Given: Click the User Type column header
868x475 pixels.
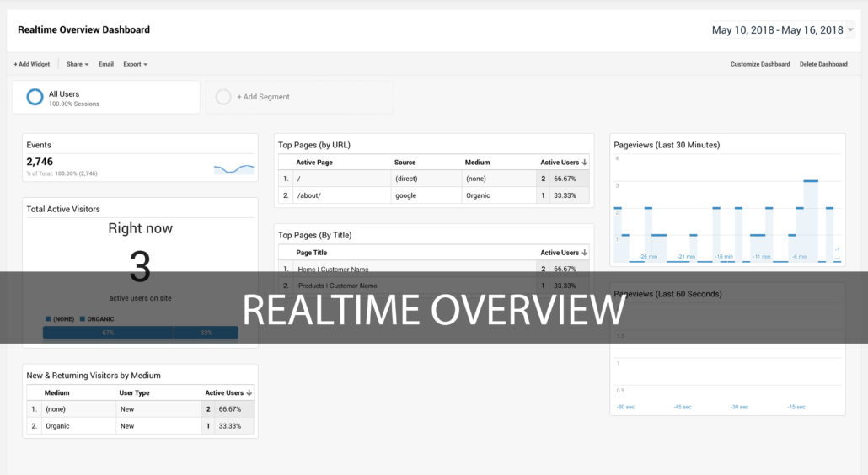Looking at the screenshot, I should [134, 392].
